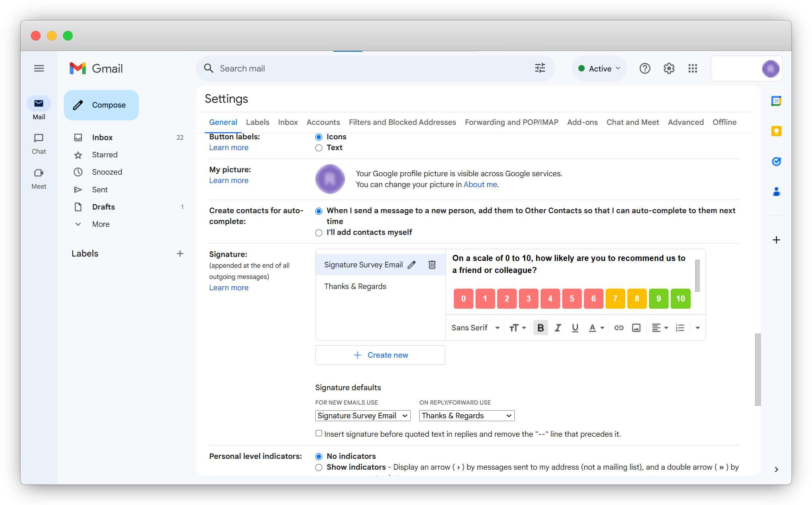Choose I'll add contacts myself
The height and width of the screenshot is (505, 812).
(x=318, y=233)
